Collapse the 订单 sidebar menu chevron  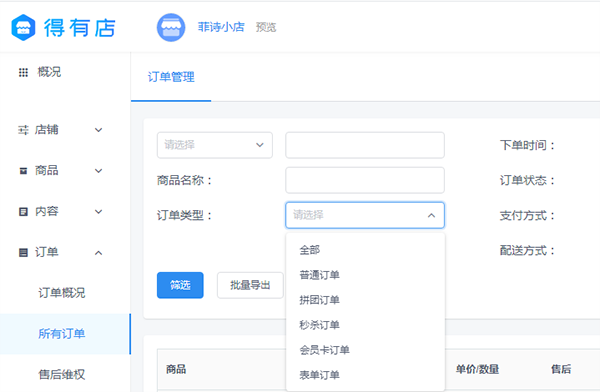pos(98,253)
